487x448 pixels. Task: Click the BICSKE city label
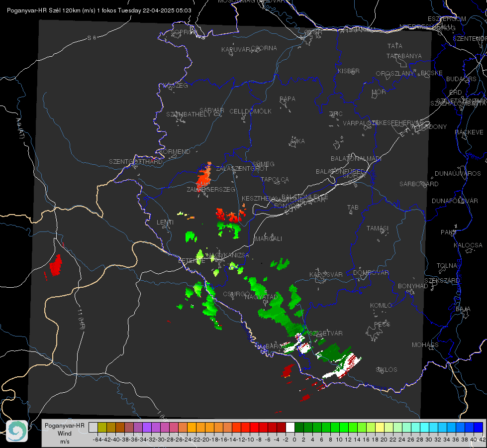pos(432,73)
